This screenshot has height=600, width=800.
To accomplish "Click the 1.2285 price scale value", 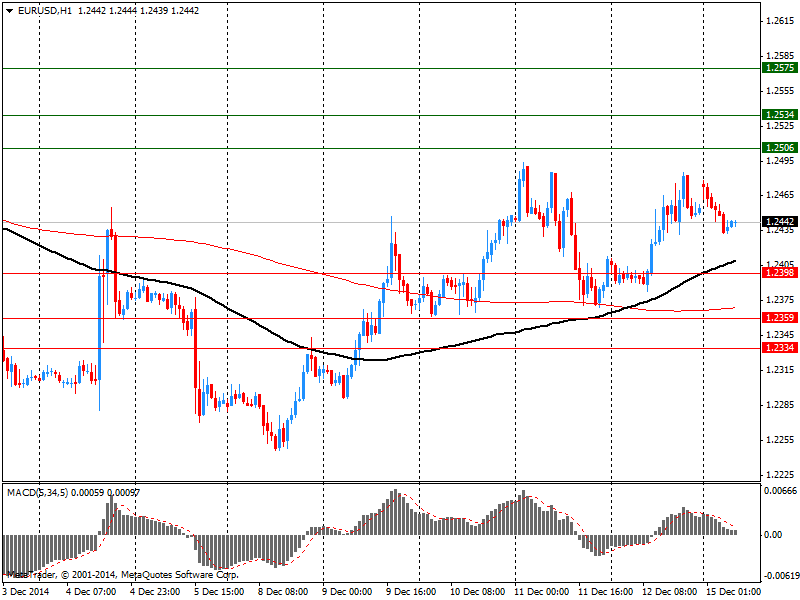I will coord(780,405).
